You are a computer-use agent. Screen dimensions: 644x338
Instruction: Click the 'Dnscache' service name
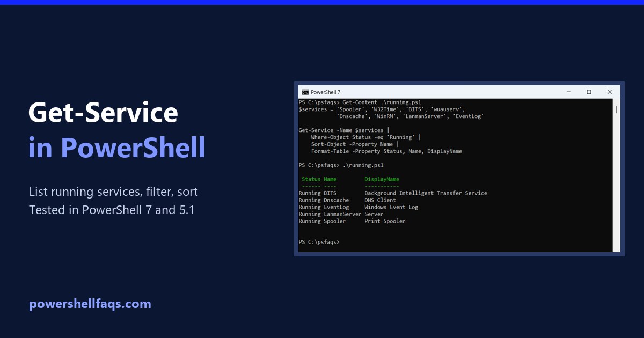tap(336, 200)
